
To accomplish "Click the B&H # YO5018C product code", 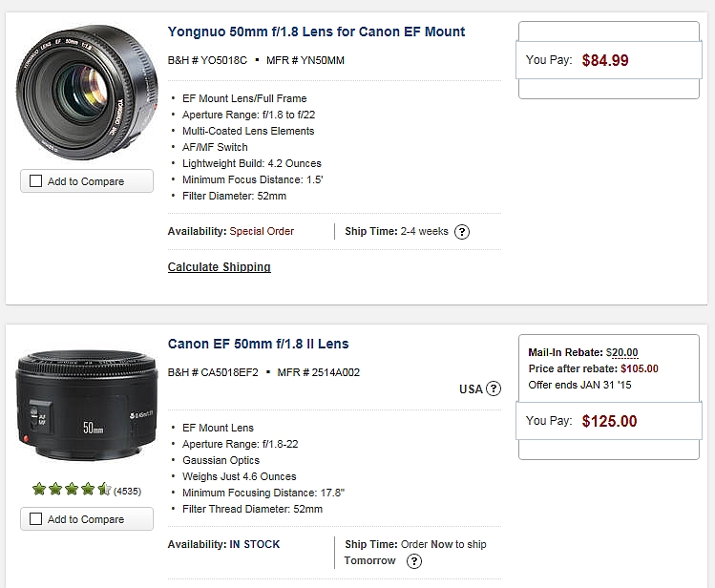I will pos(207,60).
